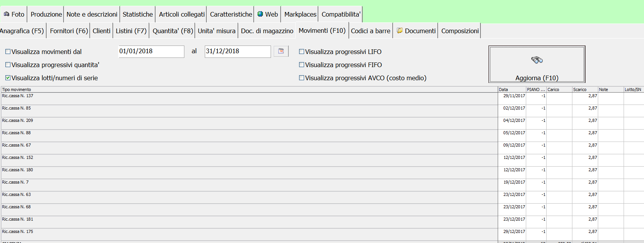
Task: Select the Fornitori (F6) tab
Action: (69, 31)
